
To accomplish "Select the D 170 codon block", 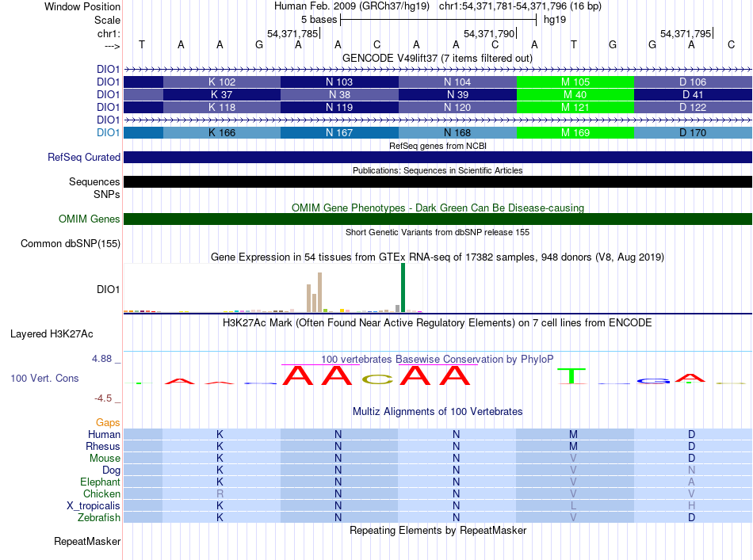I will click(x=693, y=132).
